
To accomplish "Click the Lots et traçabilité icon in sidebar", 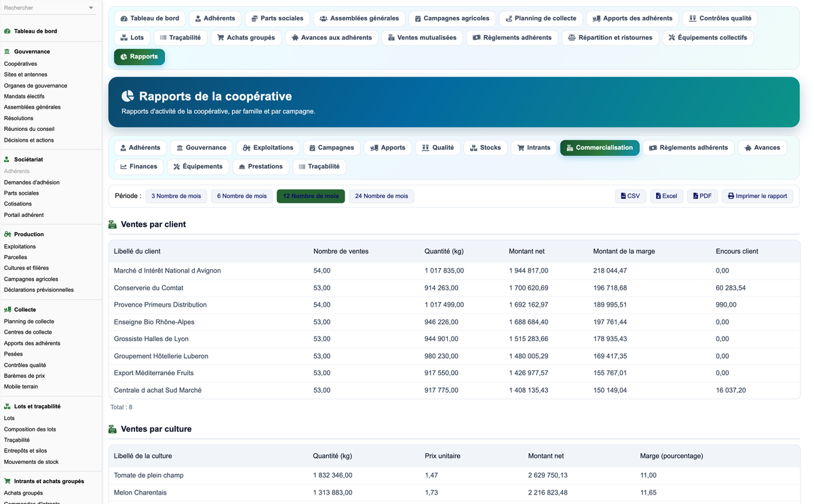I will point(7,406).
